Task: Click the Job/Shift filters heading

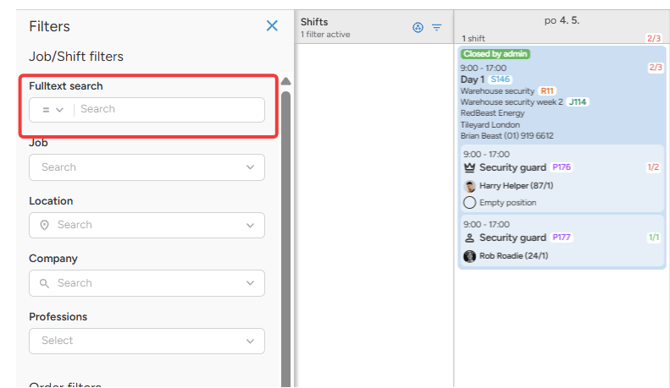Action: [x=76, y=56]
